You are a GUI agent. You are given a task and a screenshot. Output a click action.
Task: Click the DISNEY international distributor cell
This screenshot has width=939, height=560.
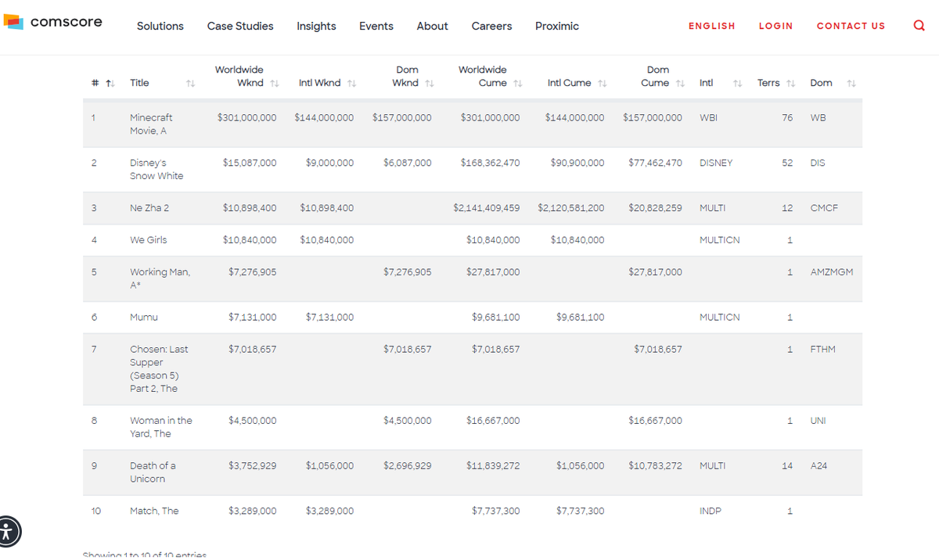coord(716,163)
